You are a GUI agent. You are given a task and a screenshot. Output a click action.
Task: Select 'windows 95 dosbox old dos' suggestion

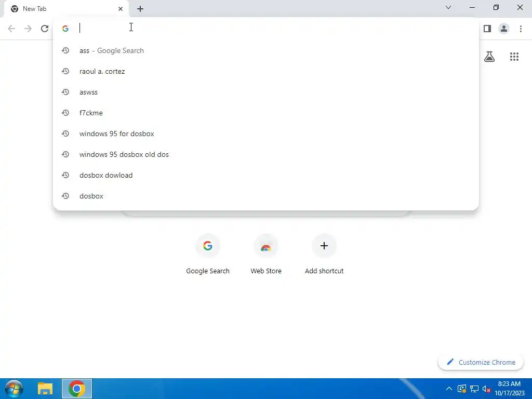265,154
